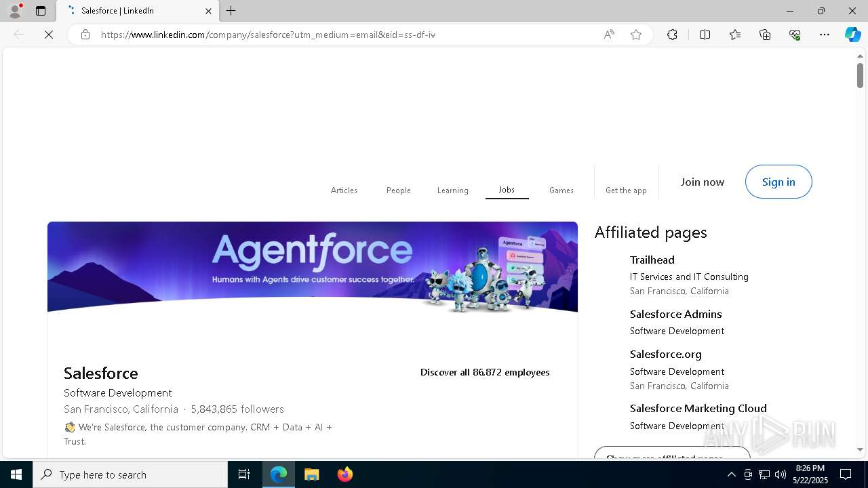Viewport: 868px width, 488px height.
Task: Click Join now
Action: tap(703, 182)
